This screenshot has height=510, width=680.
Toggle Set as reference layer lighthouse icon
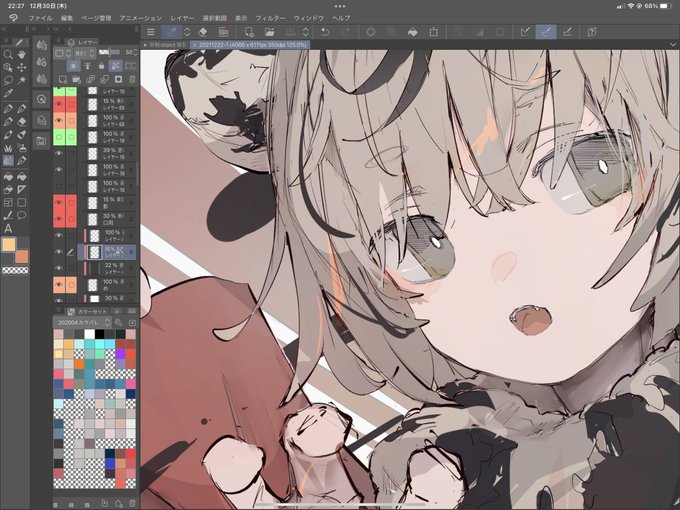tap(87, 65)
